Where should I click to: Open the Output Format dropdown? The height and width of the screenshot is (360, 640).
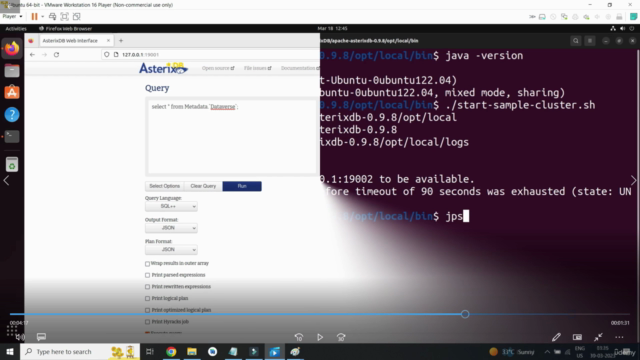tap(171, 228)
